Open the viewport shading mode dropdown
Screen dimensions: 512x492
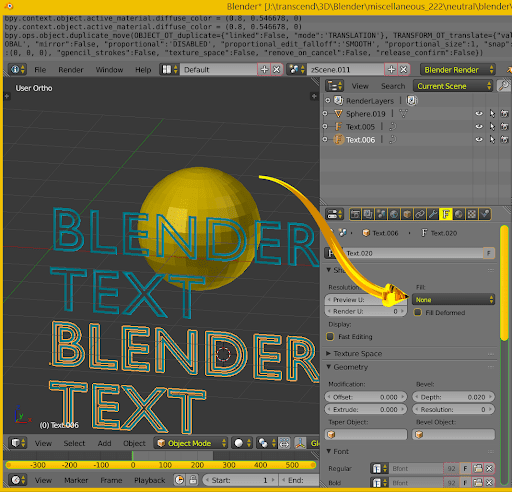click(242, 443)
